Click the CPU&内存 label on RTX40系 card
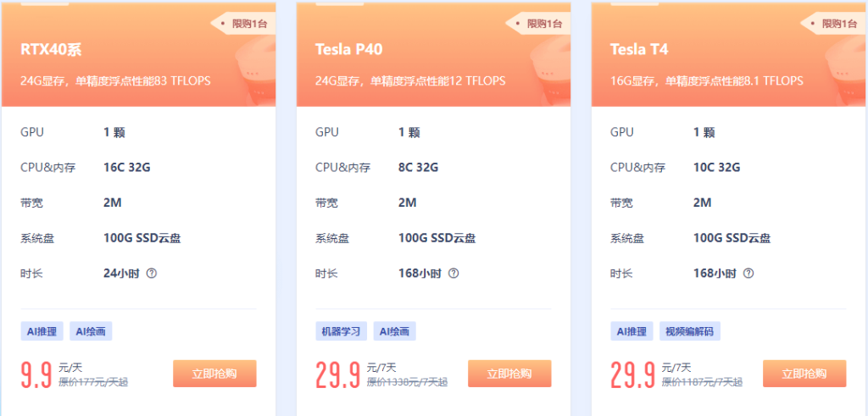Image resolution: width=868 pixels, height=416 pixels. (48, 168)
